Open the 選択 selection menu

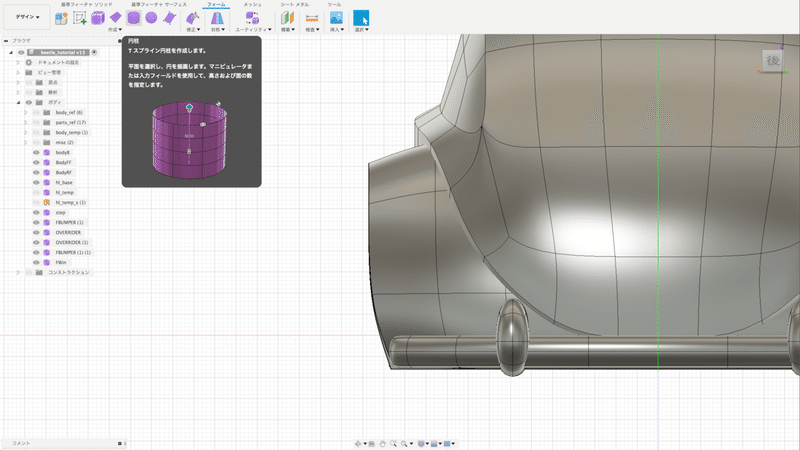click(361, 30)
